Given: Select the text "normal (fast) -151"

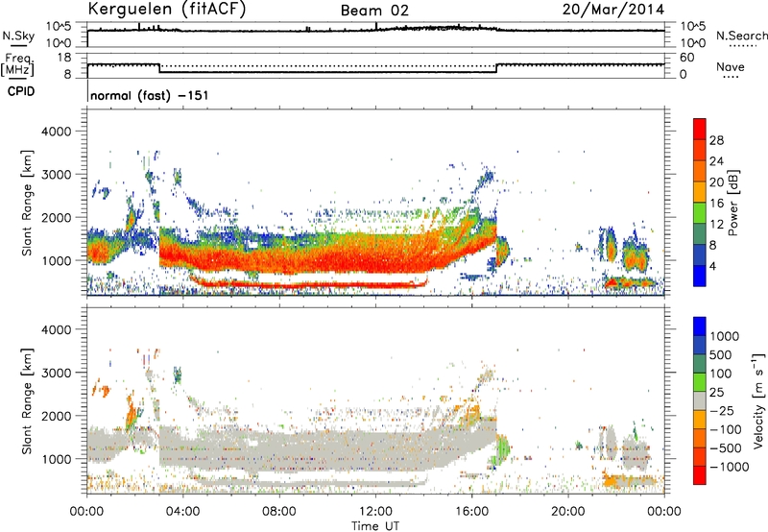Looking at the screenshot, I should (x=150, y=95).
